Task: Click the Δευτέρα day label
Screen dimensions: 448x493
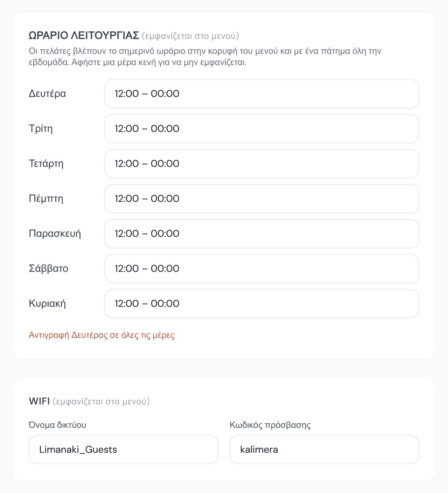Action: [x=47, y=94]
